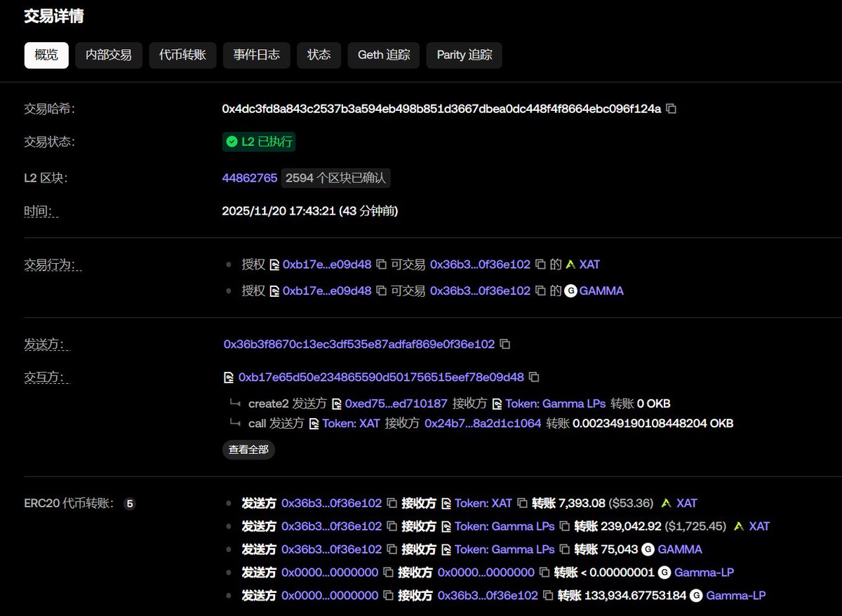The width and height of the screenshot is (842, 616).
Task: Click the 时间 field label
Action: pyautogui.click(x=41, y=211)
